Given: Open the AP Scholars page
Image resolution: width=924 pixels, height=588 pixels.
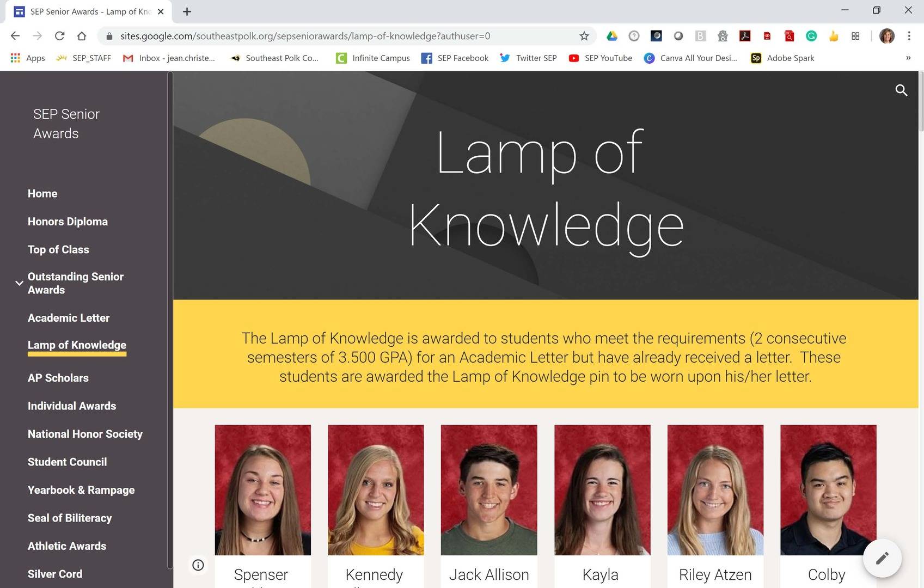Looking at the screenshot, I should coord(58,378).
